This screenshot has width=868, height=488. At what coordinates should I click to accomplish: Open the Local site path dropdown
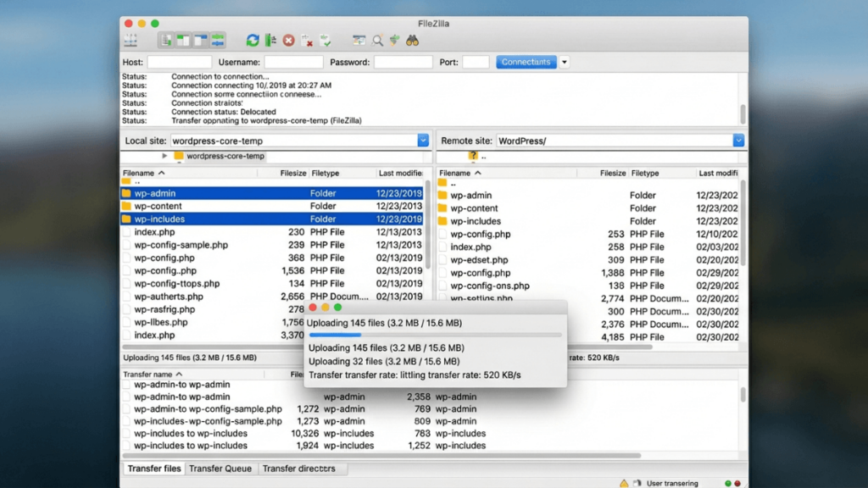423,141
